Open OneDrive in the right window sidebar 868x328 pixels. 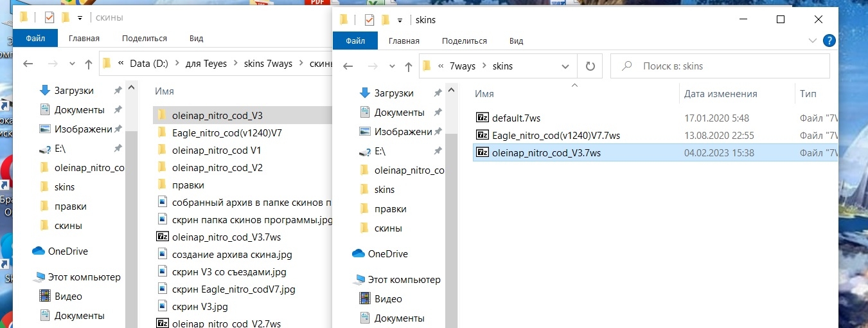click(x=387, y=254)
